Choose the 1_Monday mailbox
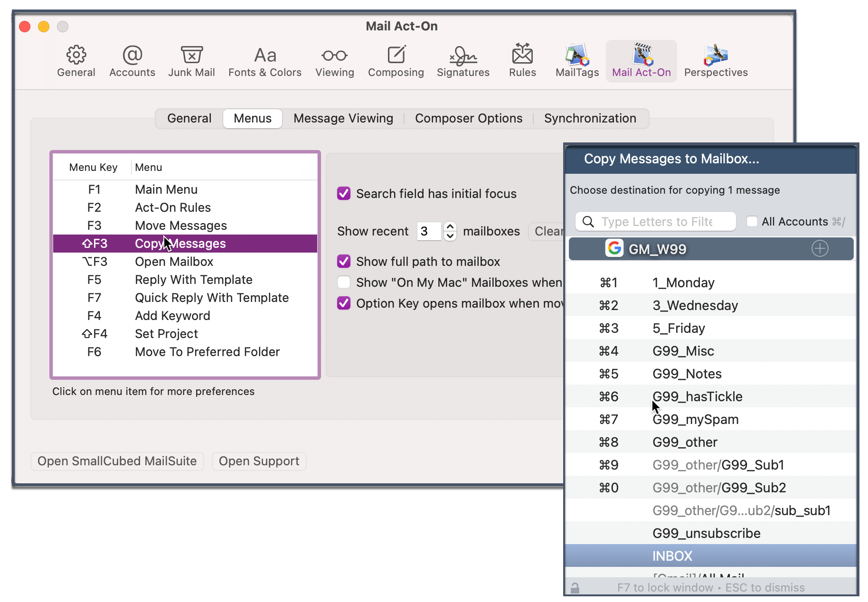Image resolution: width=868 pixels, height=602 pixels. pyautogui.click(x=711, y=282)
